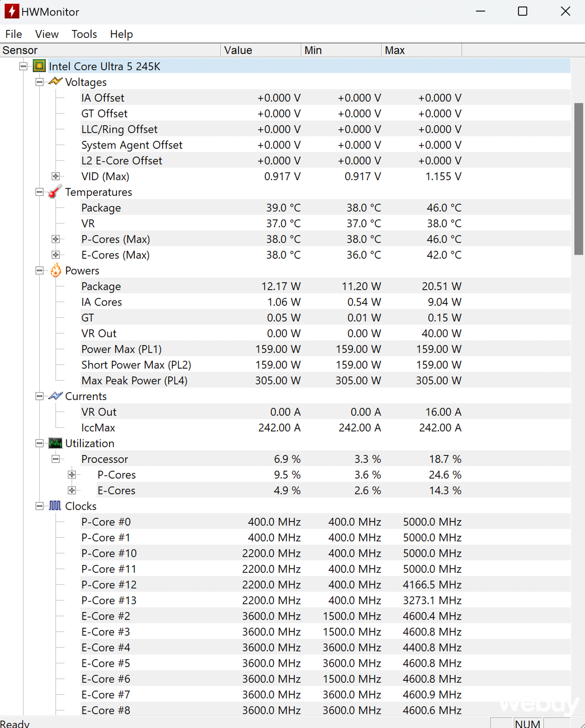Click the Currents wave icon
The image size is (585, 728).
[55, 396]
